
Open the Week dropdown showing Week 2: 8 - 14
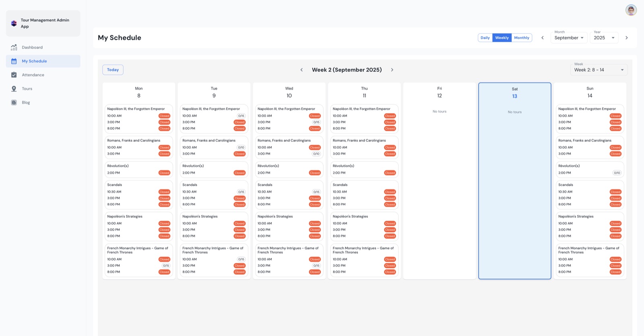click(x=599, y=70)
